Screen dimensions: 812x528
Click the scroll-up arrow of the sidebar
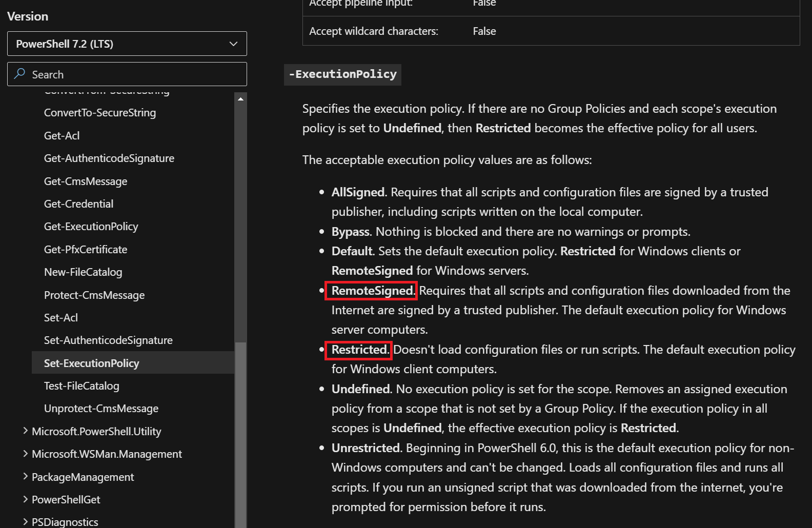click(x=240, y=99)
